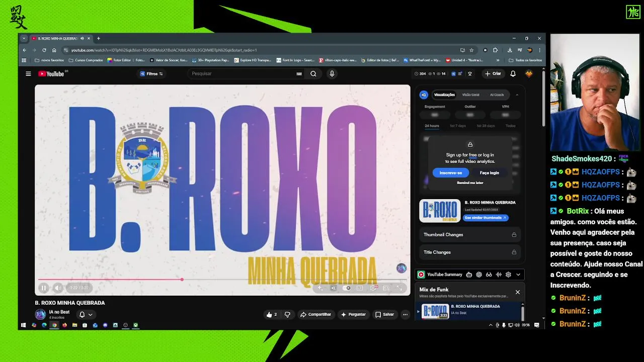The image size is (644, 362).
Task: Save video with Salvar button
Action: tap(385, 314)
